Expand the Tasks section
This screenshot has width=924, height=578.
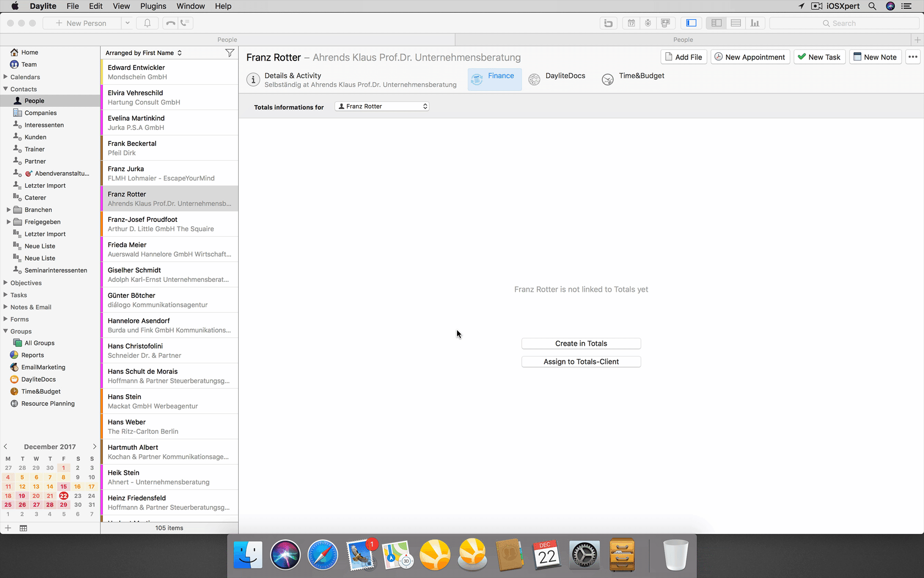click(5, 295)
